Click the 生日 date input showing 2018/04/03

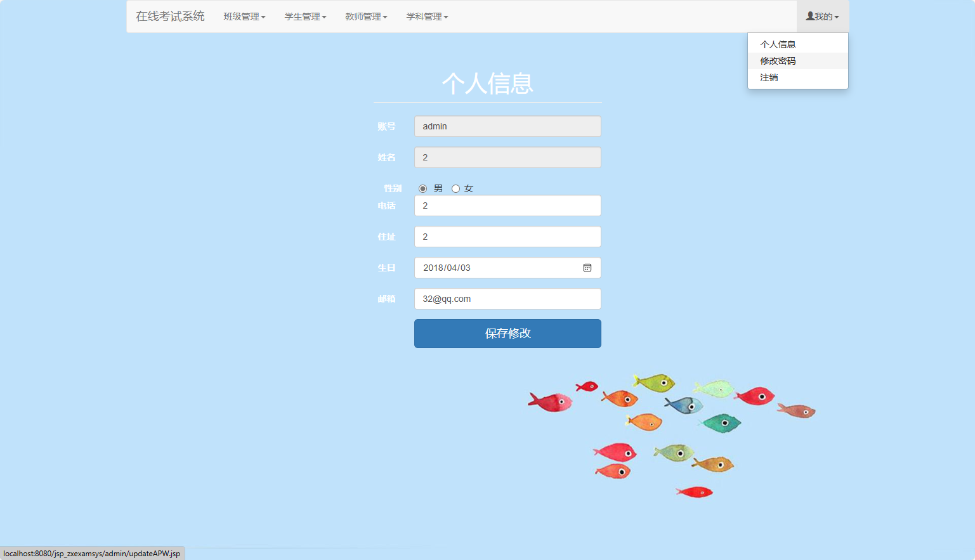click(x=495, y=268)
